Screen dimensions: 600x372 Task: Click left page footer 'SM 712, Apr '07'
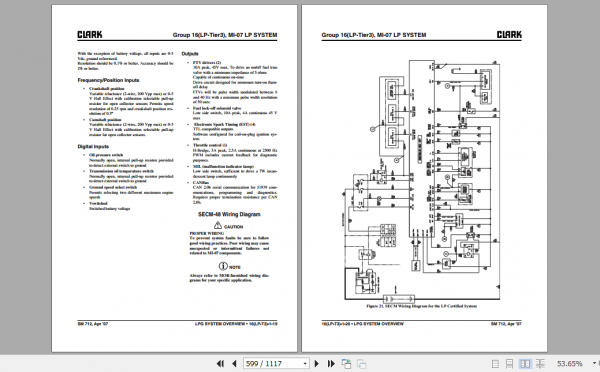(x=93, y=324)
